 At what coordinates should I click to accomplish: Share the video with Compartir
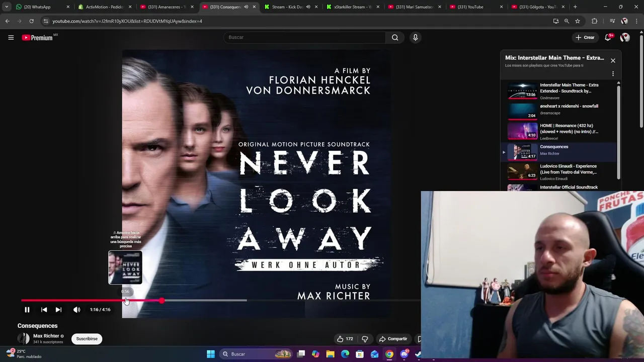click(392, 339)
